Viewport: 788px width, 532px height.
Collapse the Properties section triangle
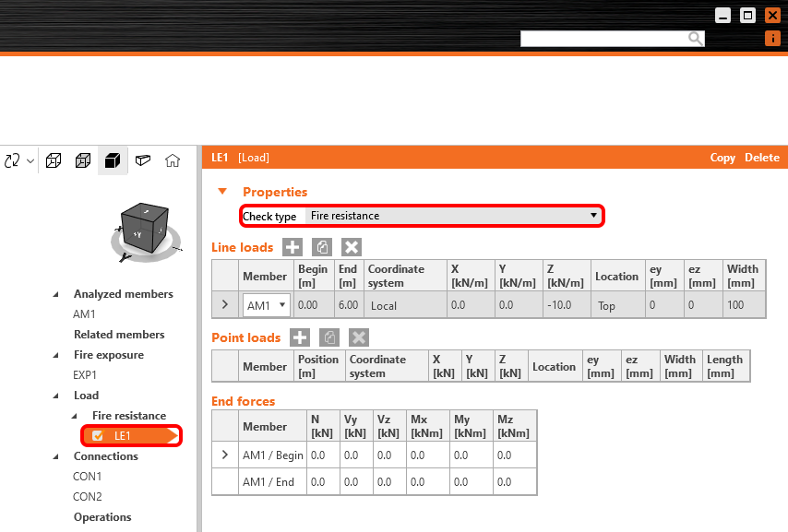pyautogui.click(x=221, y=192)
